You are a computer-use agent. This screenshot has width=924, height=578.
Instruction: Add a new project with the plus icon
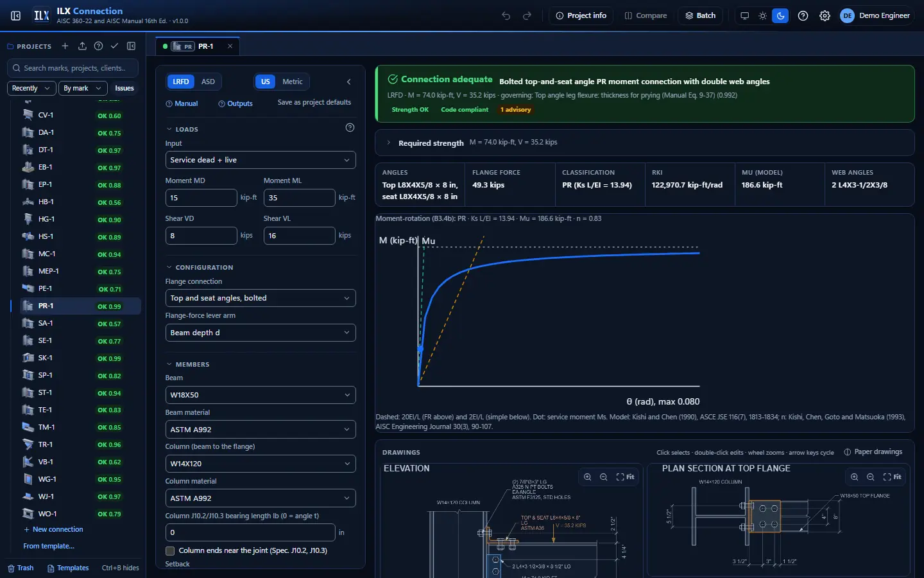click(65, 46)
